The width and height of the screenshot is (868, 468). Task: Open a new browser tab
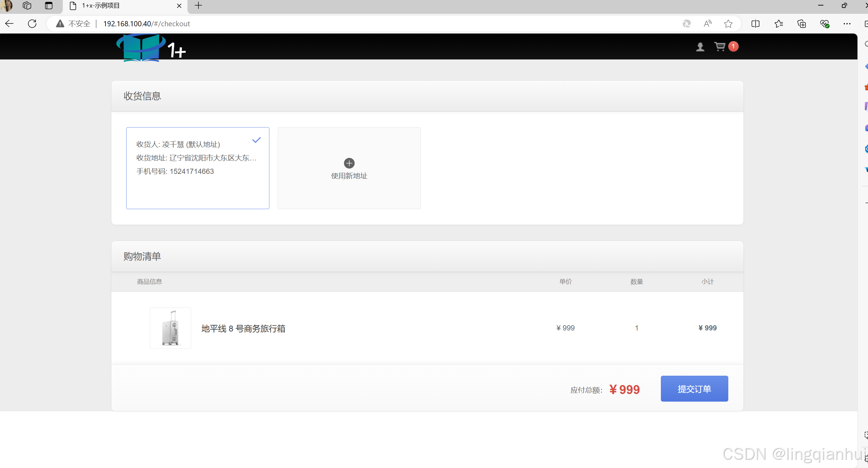[x=198, y=6]
